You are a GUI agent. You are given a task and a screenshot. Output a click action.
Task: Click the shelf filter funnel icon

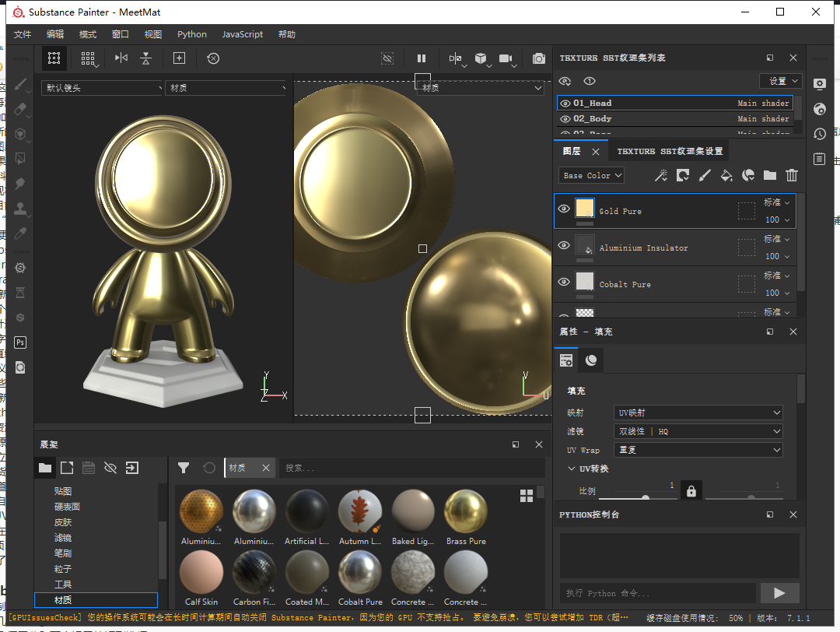[184, 468]
